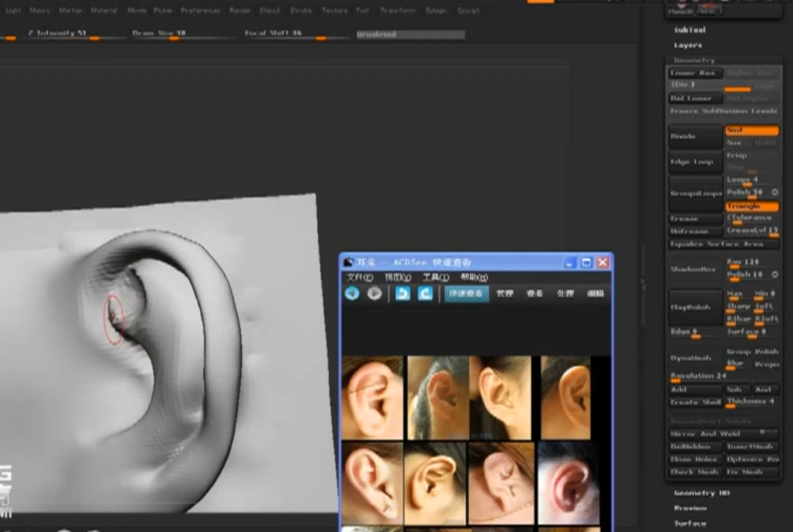The width and height of the screenshot is (793, 532).
Task: Expand the Preview section
Action: 690,508
